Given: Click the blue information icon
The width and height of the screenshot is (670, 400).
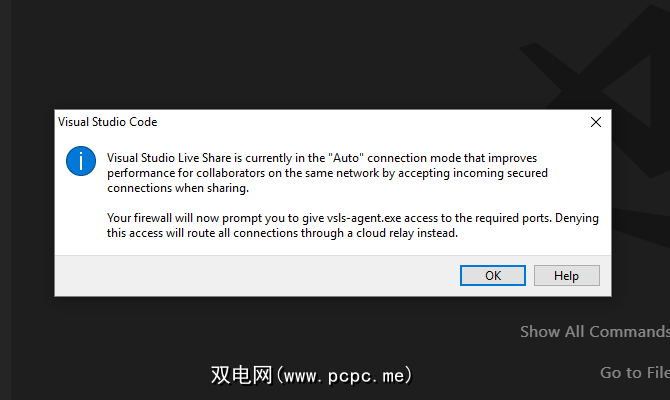Looking at the screenshot, I should [82, 160].
